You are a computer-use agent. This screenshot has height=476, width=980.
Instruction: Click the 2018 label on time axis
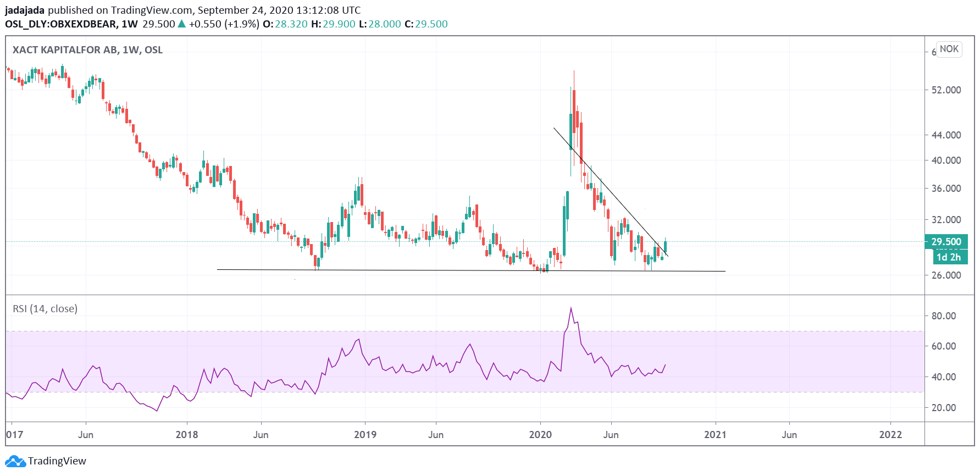(187, 435)
